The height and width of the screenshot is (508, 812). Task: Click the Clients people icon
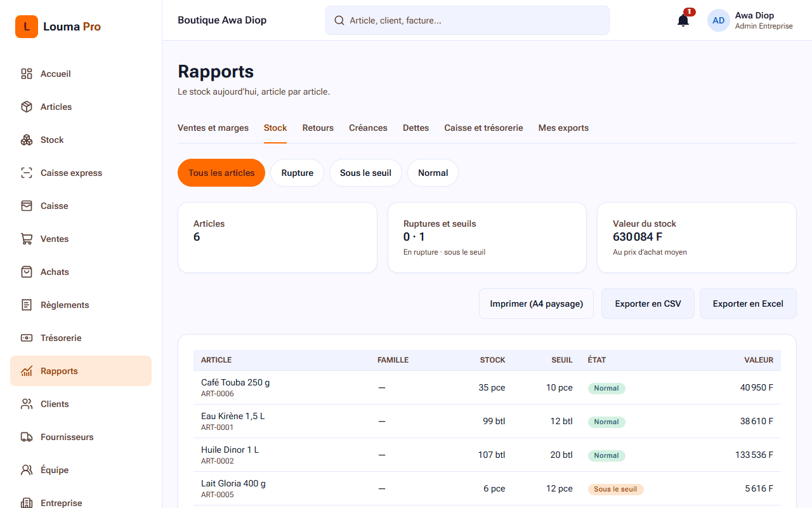click(x=27, y=404)
